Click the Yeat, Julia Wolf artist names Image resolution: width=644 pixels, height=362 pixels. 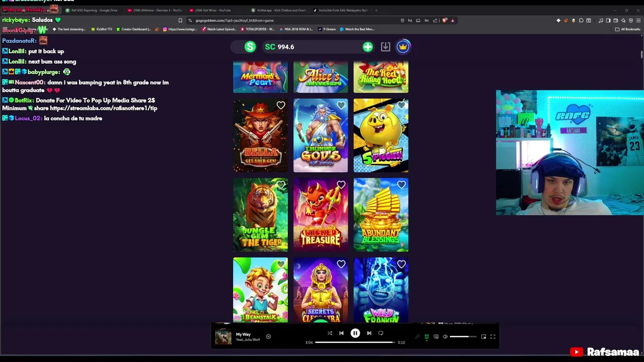tap(248, 340)
